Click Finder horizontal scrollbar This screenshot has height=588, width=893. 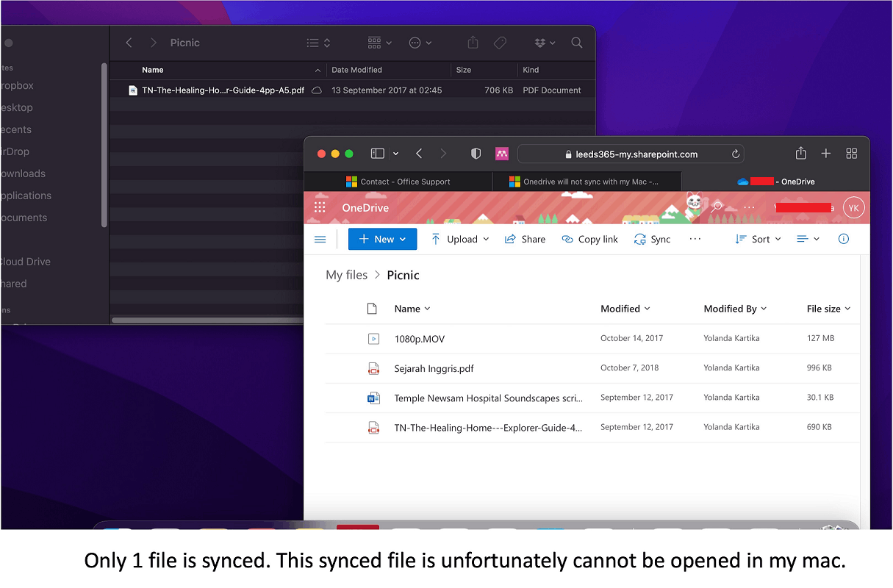click(207, 320)
